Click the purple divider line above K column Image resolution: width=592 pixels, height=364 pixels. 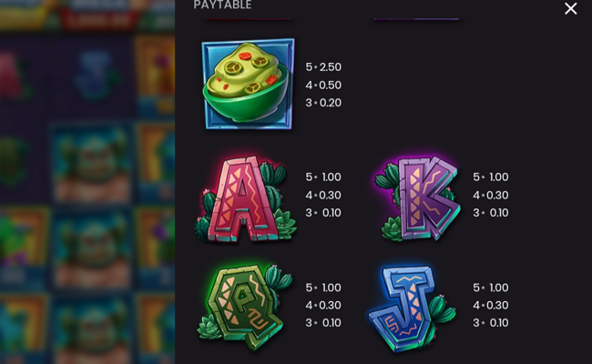point(416,19)
